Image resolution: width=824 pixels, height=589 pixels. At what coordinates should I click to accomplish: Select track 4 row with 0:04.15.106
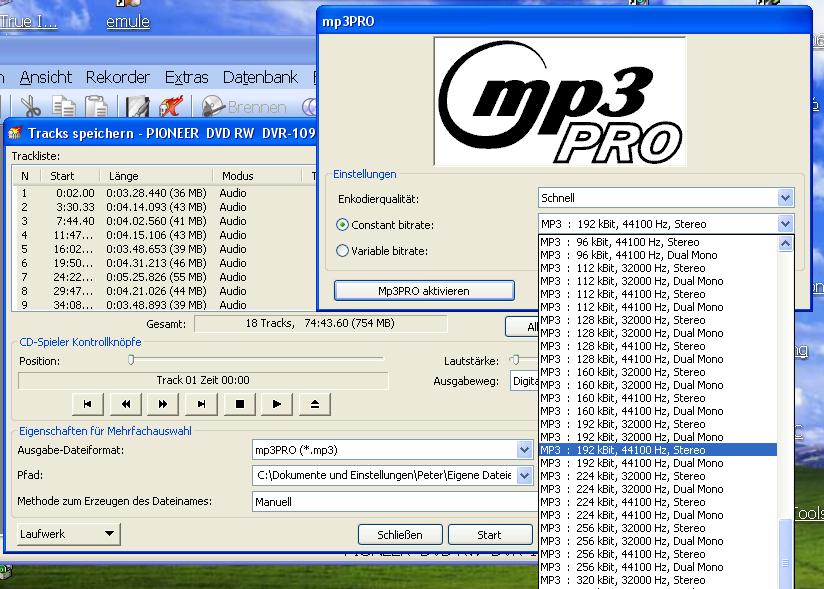pyautogui.click(x=164, y=235)
